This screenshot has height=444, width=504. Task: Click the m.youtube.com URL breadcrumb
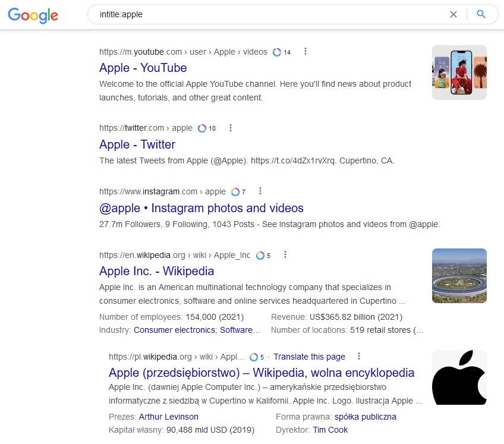pyautogui.click(x=183, y=52)
